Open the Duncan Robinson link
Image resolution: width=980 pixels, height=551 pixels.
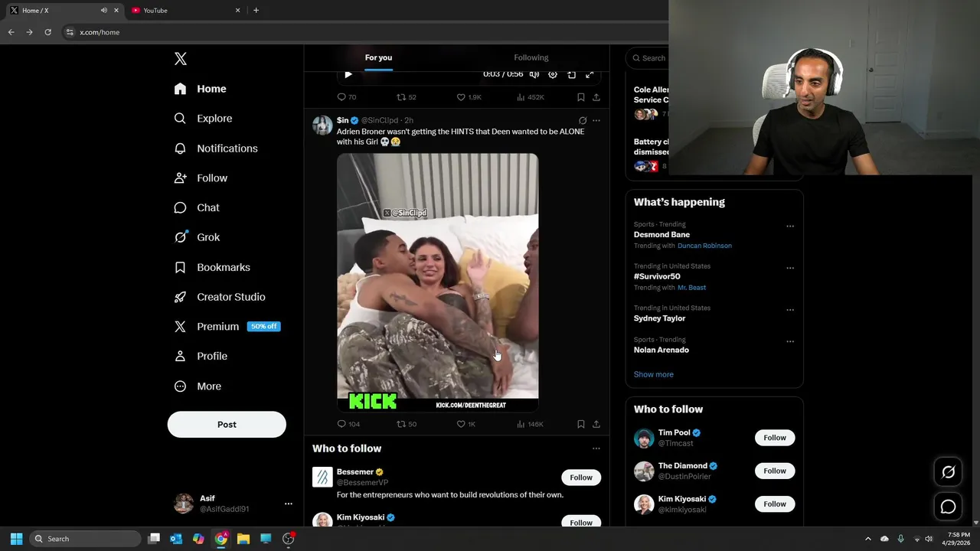point(704,246)
